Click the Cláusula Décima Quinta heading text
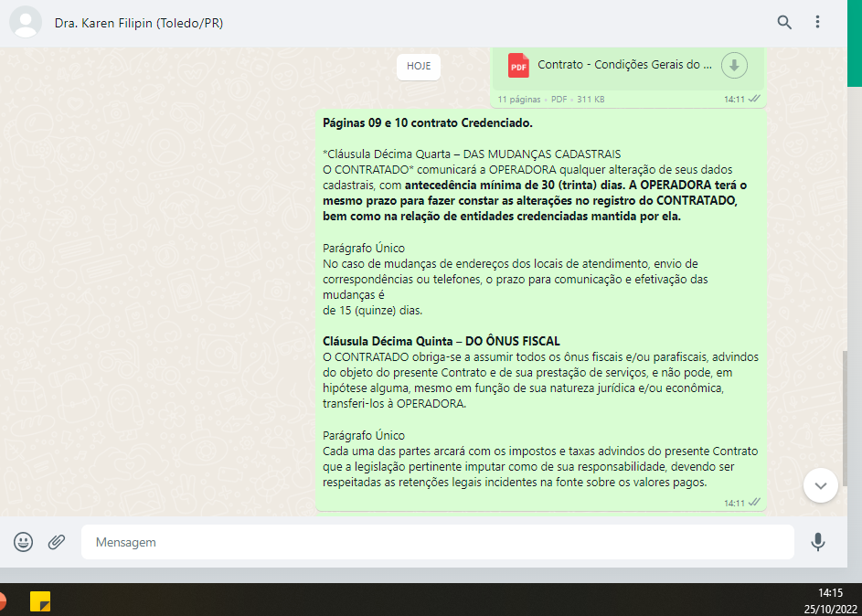The width and height of the screenshot is (862, 616). (442, 341)
